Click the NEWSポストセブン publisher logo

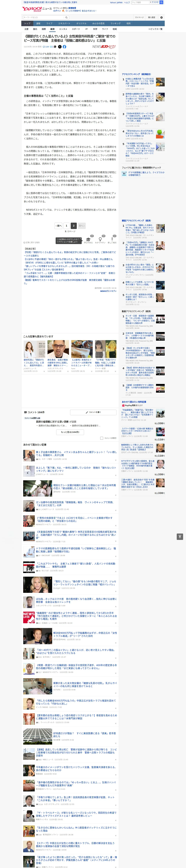[104, 47]
